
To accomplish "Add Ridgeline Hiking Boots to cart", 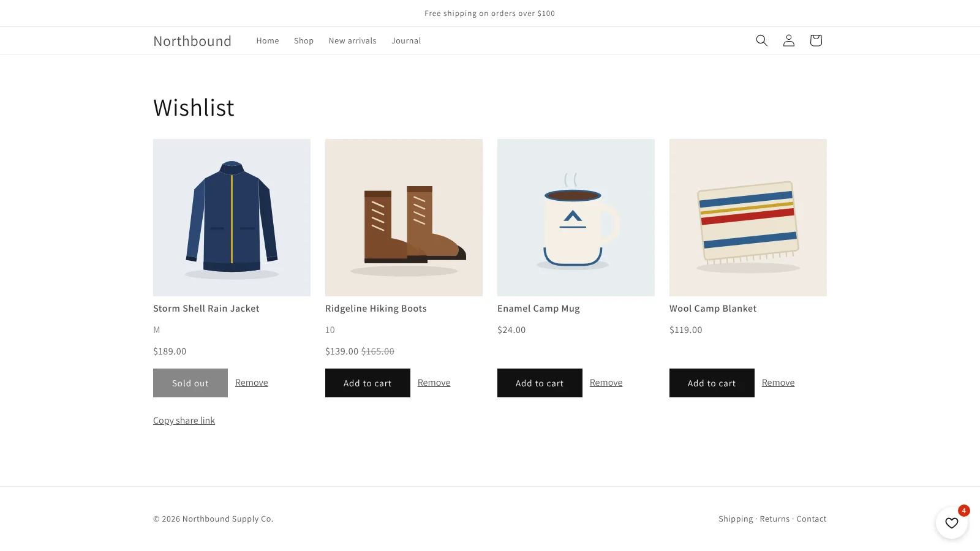I will point(367,383).
